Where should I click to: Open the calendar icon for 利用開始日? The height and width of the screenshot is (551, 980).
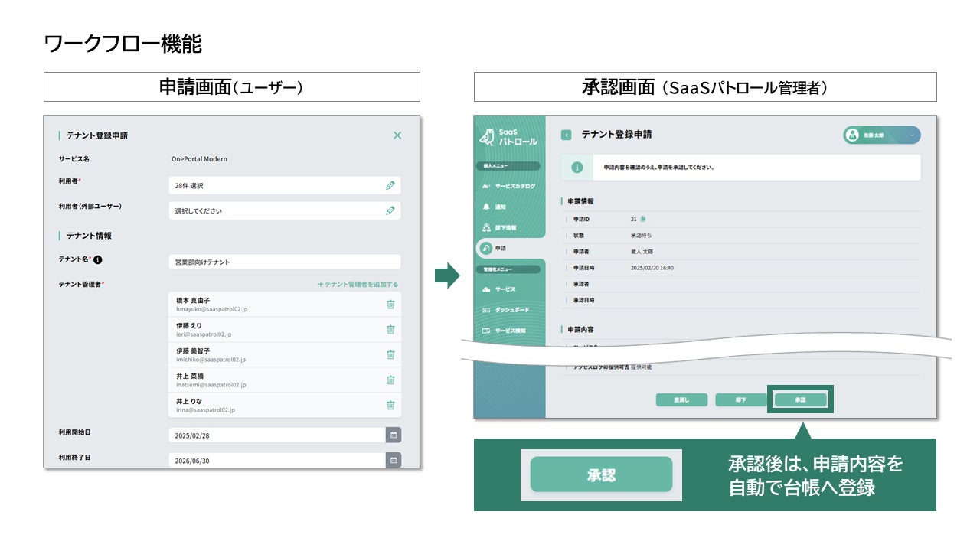[394, 435]
